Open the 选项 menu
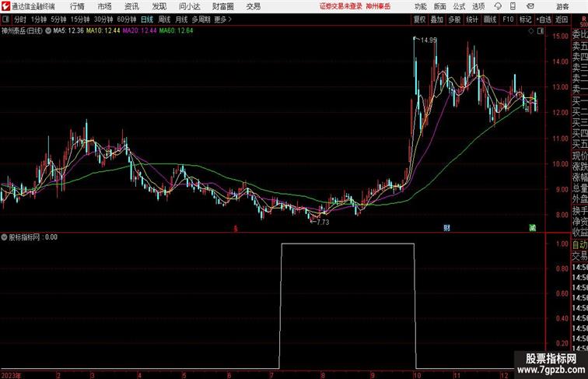This screenshot has width=588, height=379. coord(478,6)
